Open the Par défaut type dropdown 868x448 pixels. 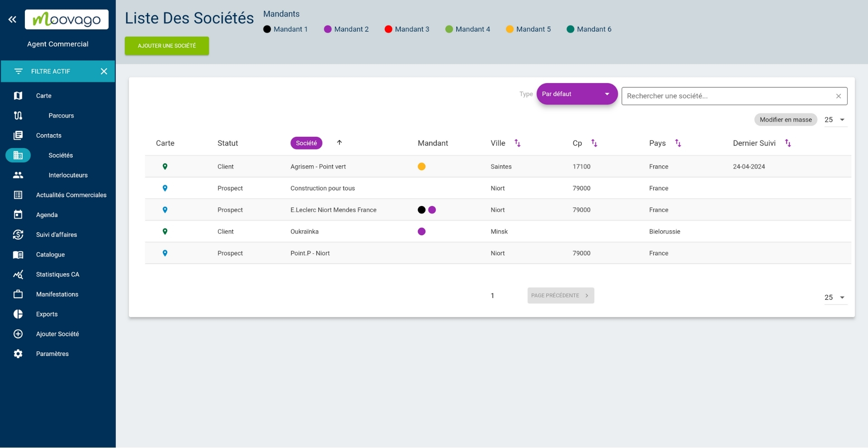(576, 94)
